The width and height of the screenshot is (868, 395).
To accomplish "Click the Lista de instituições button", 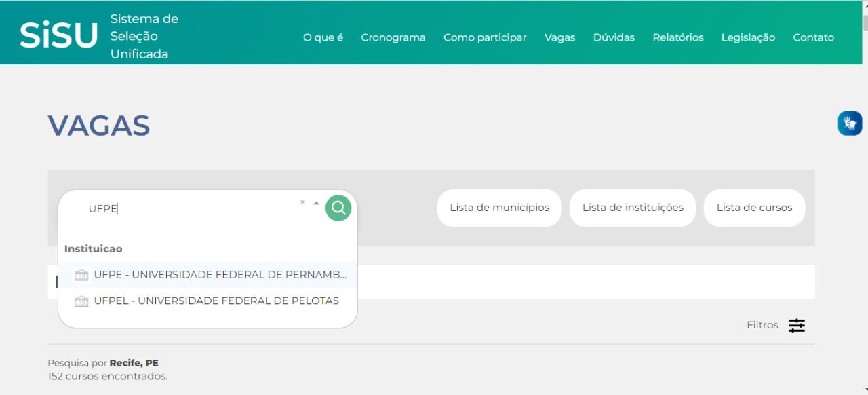I will [x=633, y=208].
